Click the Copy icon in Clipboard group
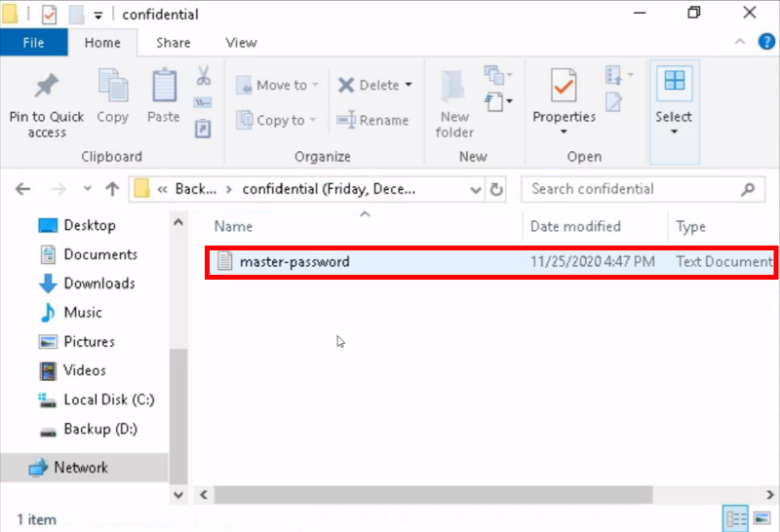The height and width of the screenshot is (532, 780). 112,88
